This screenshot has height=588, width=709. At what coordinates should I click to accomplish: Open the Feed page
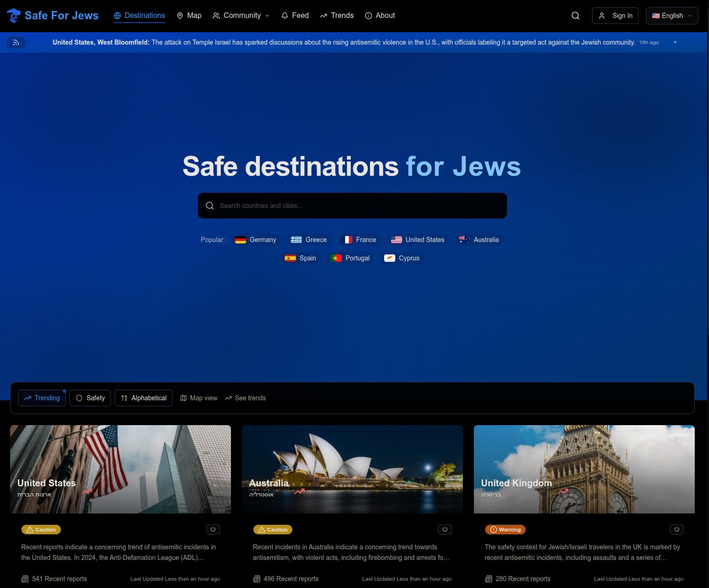[x=295, y=16]
